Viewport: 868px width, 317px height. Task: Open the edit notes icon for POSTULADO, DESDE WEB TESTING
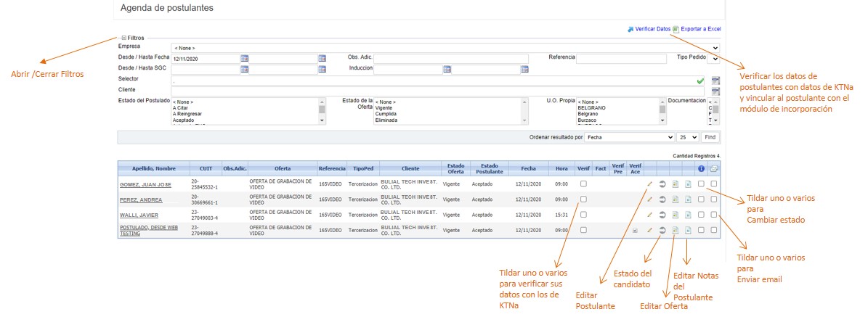688,231
